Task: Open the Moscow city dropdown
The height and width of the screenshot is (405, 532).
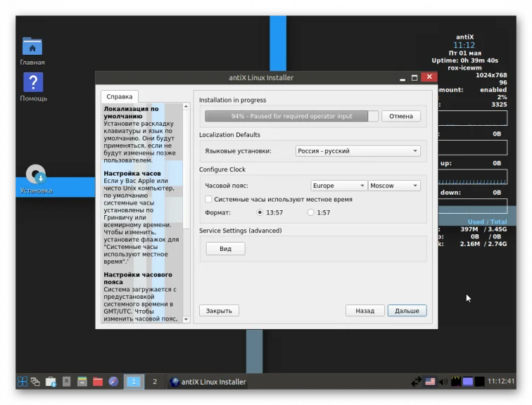Action: (x=394, y=186)
